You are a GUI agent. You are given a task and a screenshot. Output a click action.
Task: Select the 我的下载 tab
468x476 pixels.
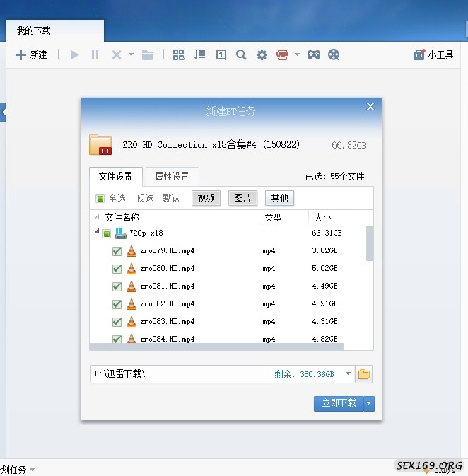(34, 31)
